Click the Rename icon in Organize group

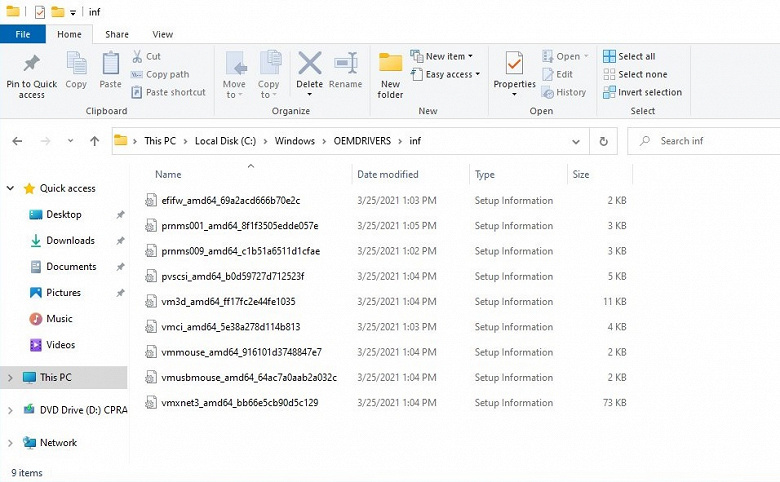(346, 65)
